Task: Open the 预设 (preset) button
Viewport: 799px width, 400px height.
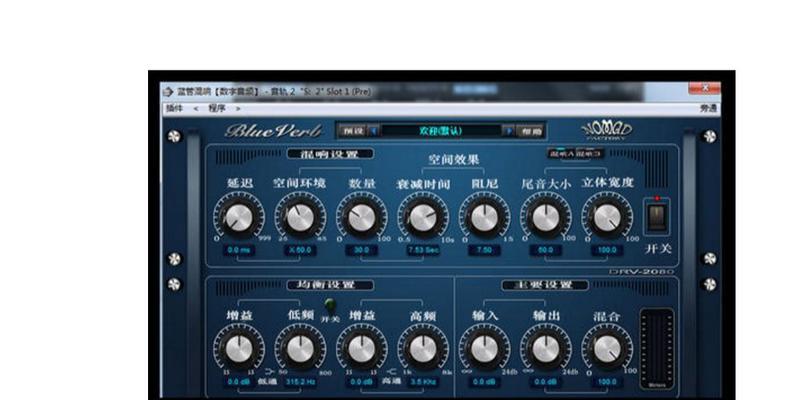Action: (353, 131)
